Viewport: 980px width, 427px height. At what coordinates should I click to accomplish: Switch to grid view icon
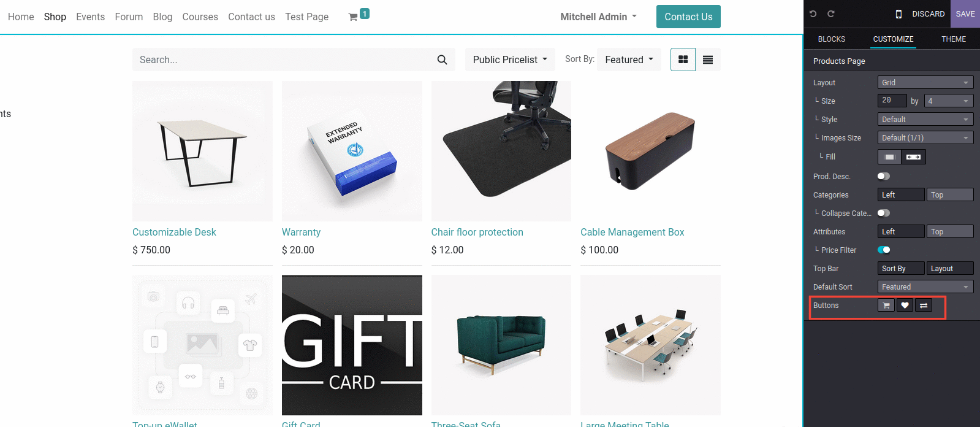coord(683,60)
